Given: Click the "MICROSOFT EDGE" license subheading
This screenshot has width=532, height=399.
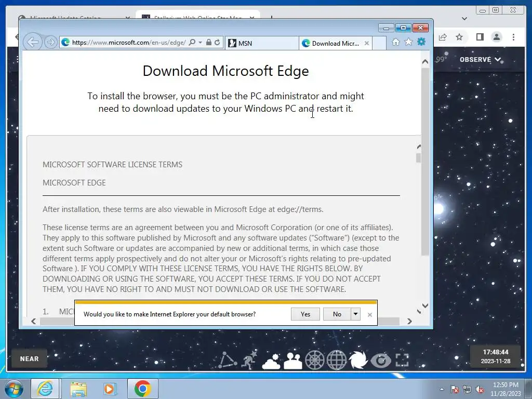Looking at the screenshot, I should 74,183.
